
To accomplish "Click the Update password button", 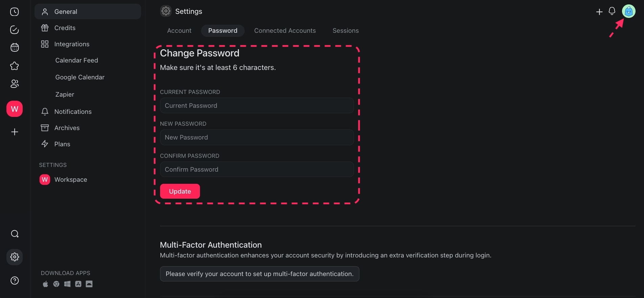I will point(180,191).
